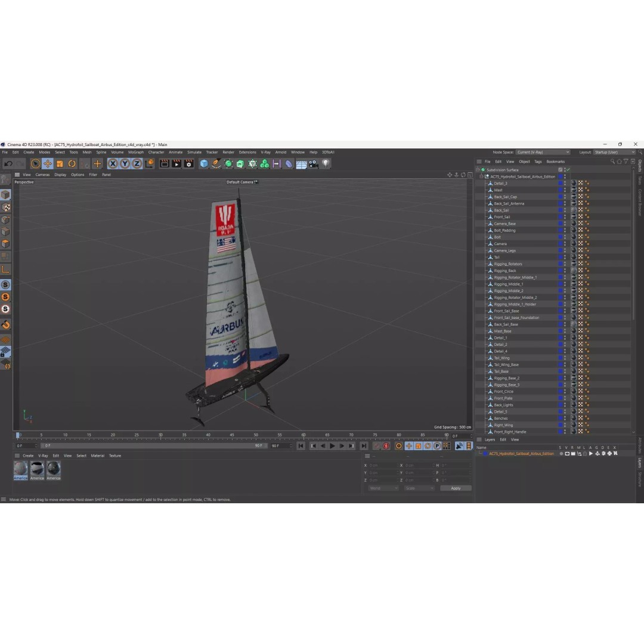Switch to the Content Browser side tab
The image size is (644, 644).
(x=640, y=202)
